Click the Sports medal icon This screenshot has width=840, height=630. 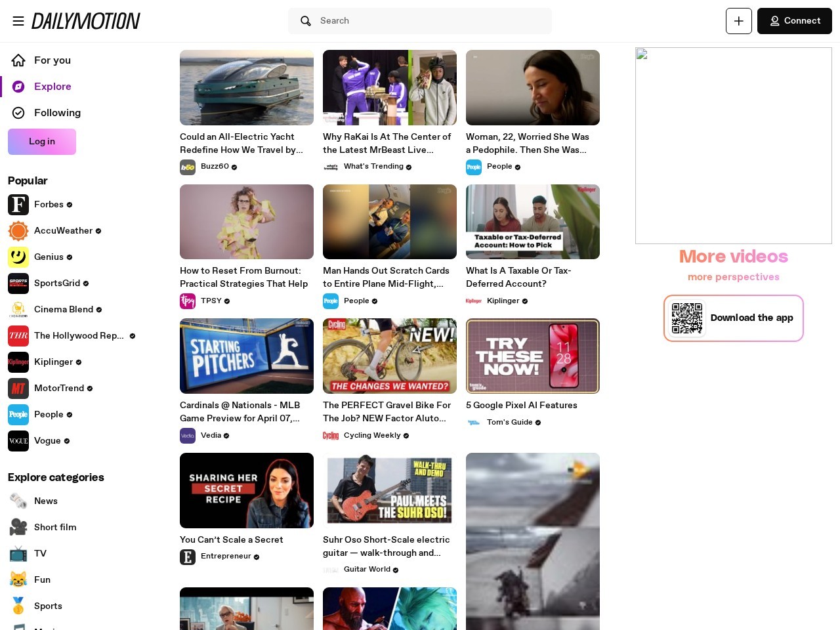click(18, 606)
